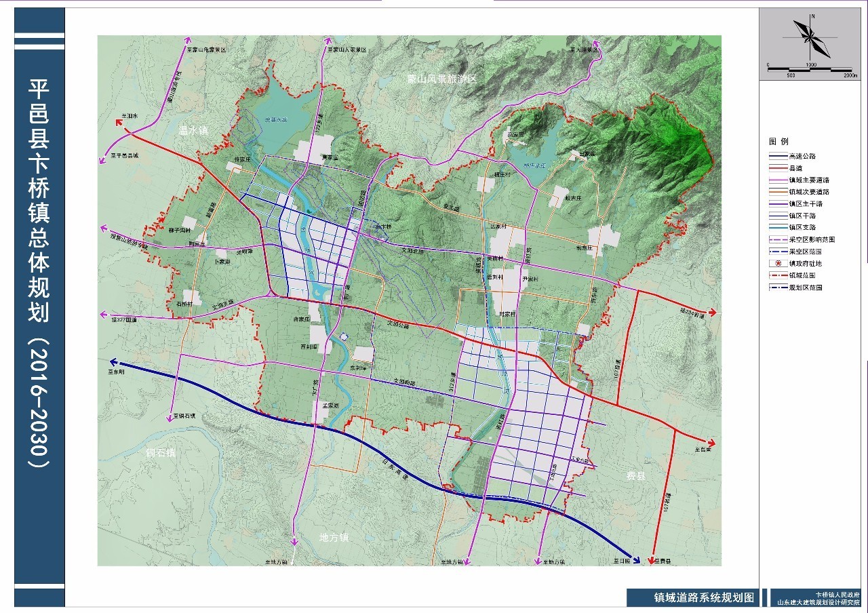Click the 杨庄水库 reservoir label

tap(534, 165)
